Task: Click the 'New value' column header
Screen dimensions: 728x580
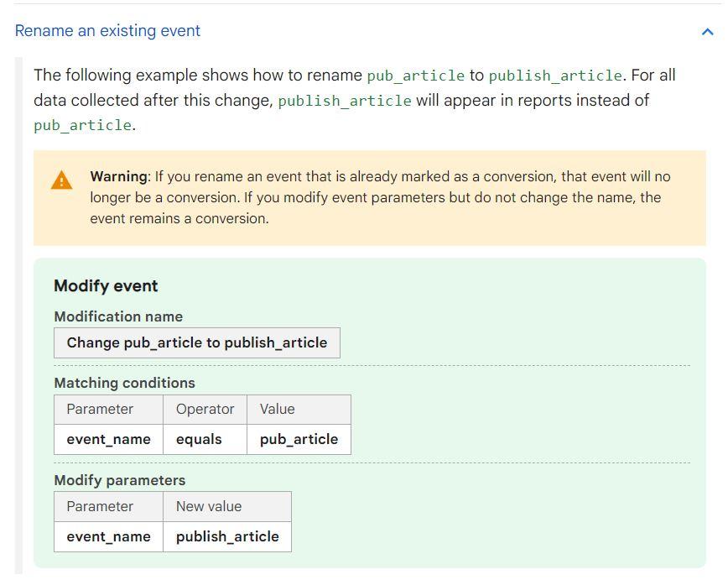Action: tap(227, 507)
